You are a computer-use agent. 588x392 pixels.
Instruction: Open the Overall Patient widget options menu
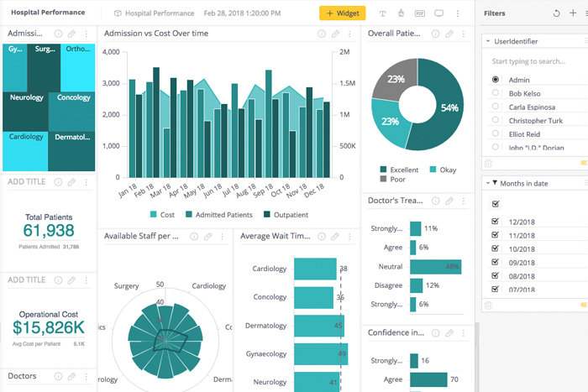point(464,34)
